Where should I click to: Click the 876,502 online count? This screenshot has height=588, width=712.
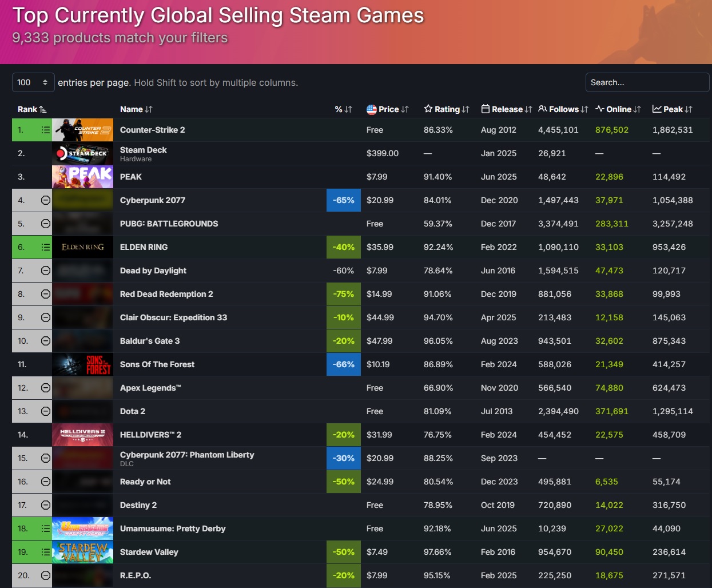click(x=612, y=130)
